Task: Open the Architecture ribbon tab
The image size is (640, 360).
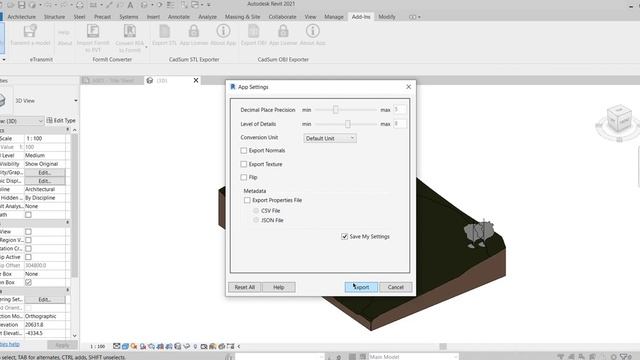Action: (x=22, y=17)
